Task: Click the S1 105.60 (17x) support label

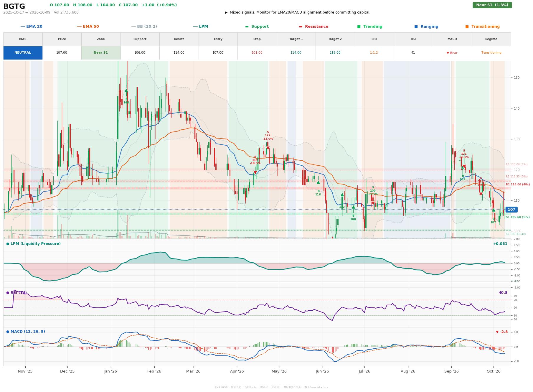Action: pos(518,217)
